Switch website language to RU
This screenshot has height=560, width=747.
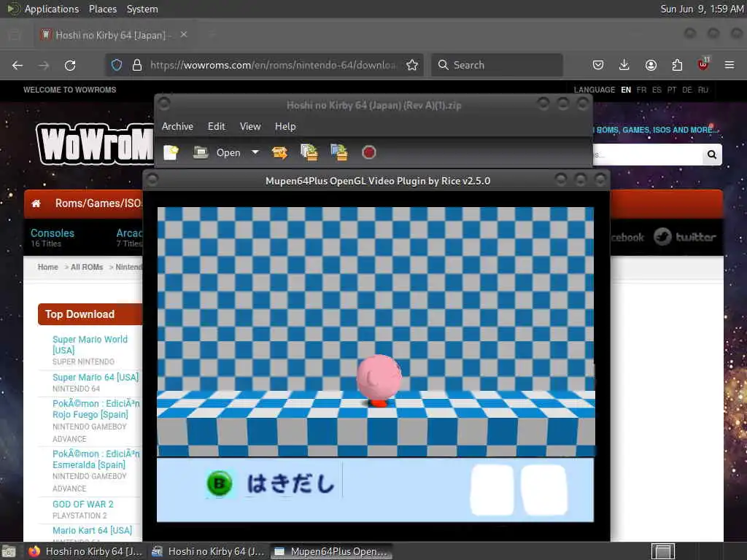[x=703, y=90]
